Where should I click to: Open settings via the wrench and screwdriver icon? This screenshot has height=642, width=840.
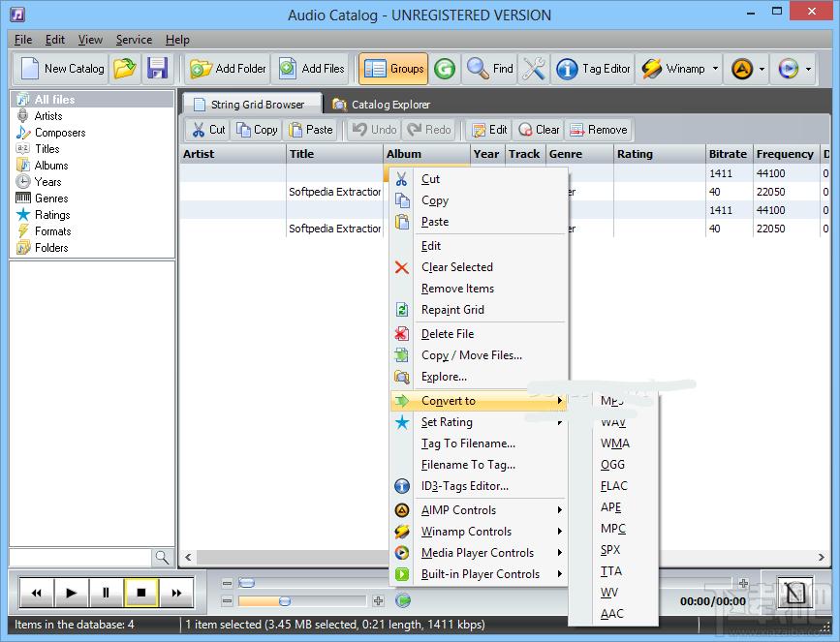pos(534,69)
